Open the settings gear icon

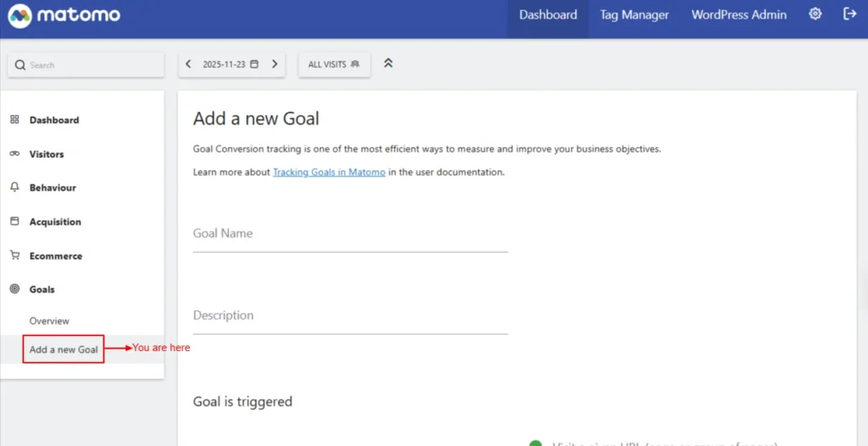pos(815,14)
